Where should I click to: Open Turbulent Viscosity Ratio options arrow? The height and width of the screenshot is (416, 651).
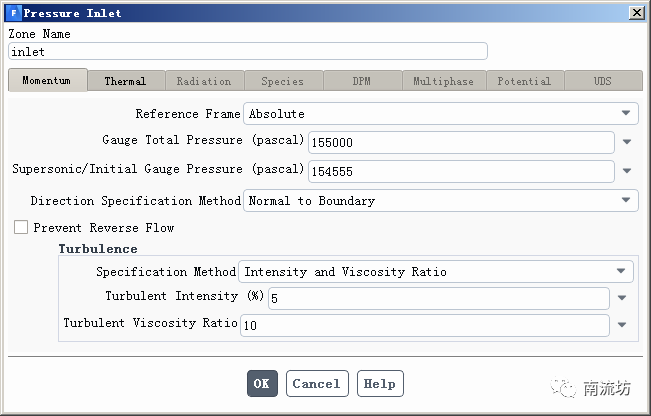pos(621,325)
